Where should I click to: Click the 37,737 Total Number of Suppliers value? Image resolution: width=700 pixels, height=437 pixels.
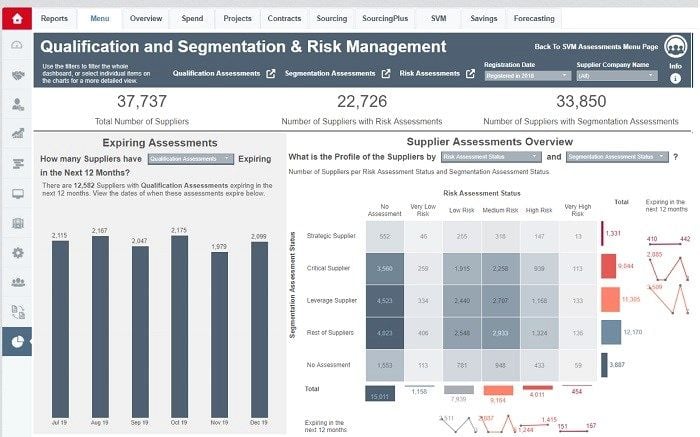142,101
